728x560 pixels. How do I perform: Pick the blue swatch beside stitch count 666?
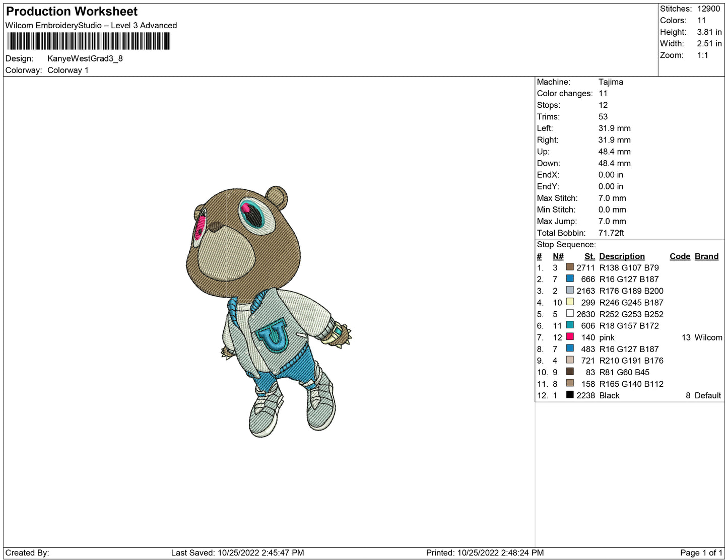(x=570, y=278)
